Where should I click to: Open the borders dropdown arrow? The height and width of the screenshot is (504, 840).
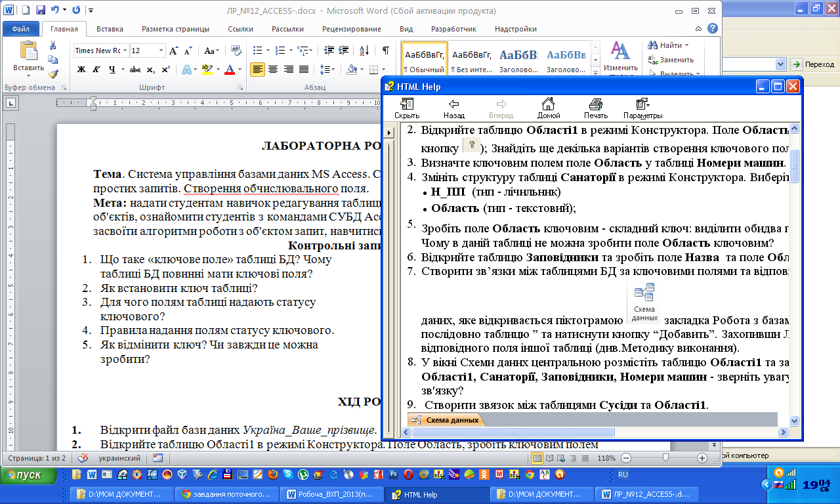[384, 70]
